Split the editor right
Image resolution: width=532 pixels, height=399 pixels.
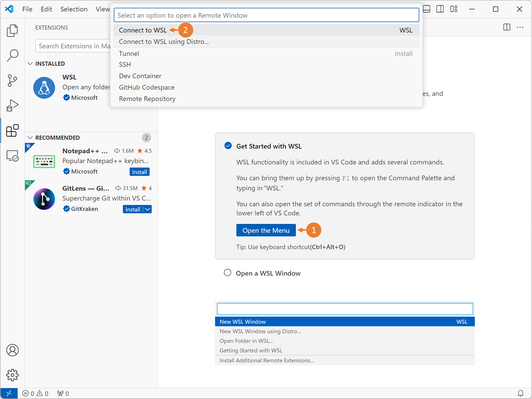(507, 27)
